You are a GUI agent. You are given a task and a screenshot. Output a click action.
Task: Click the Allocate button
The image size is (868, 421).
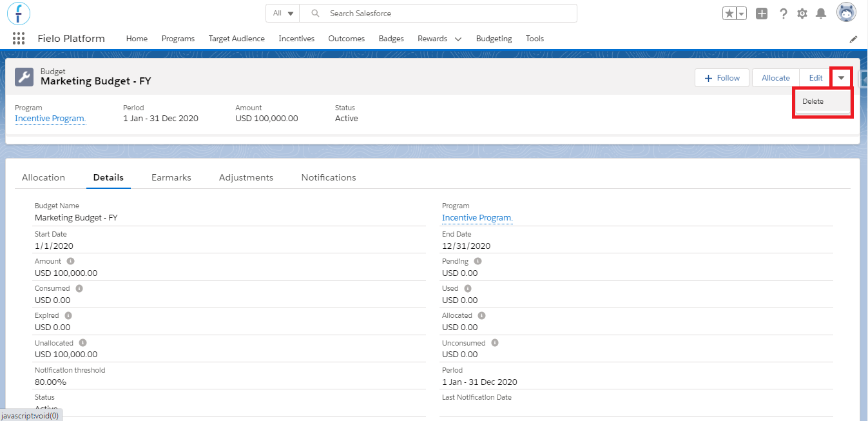pyautogui.click(x=776, y=77)
